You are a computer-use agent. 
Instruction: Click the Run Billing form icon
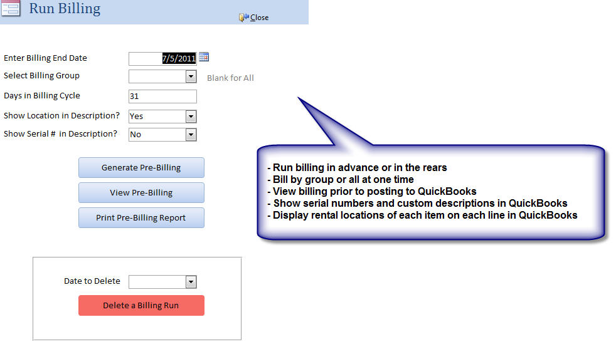(10, 8)
